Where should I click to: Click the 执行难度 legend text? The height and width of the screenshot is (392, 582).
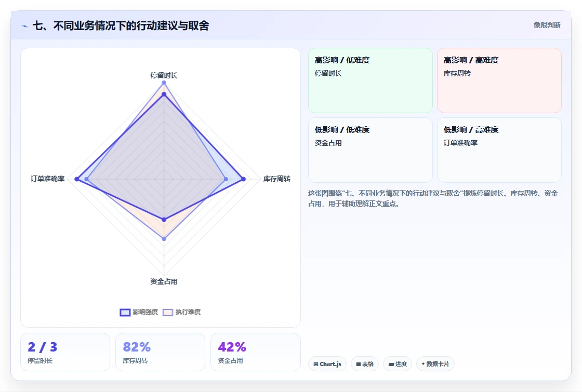pos(188,312)
